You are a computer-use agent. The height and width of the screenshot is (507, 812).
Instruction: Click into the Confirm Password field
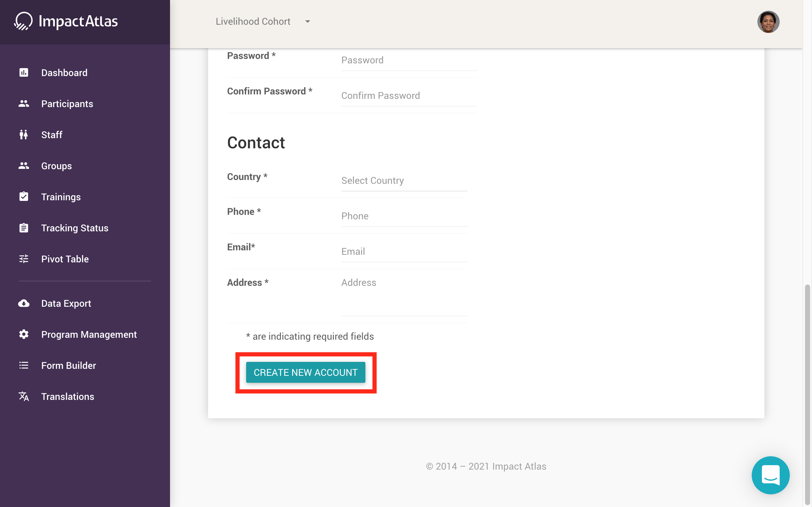[x=409, y=96]
